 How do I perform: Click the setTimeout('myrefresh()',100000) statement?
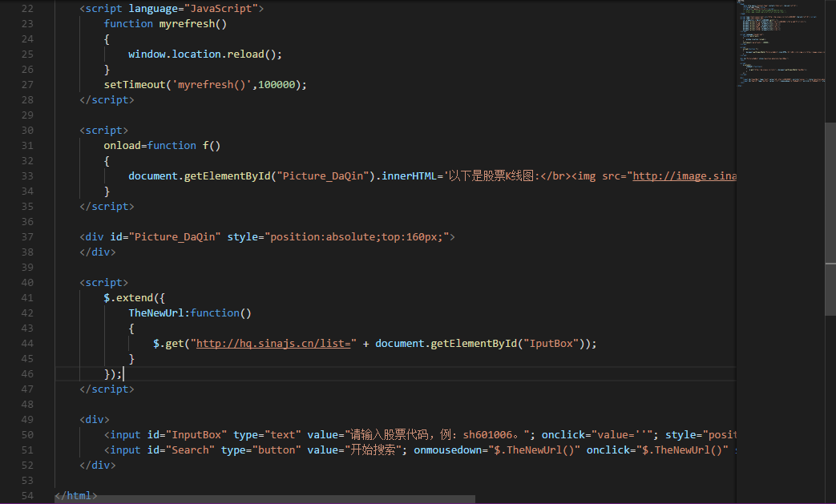(x=205, y=85)
